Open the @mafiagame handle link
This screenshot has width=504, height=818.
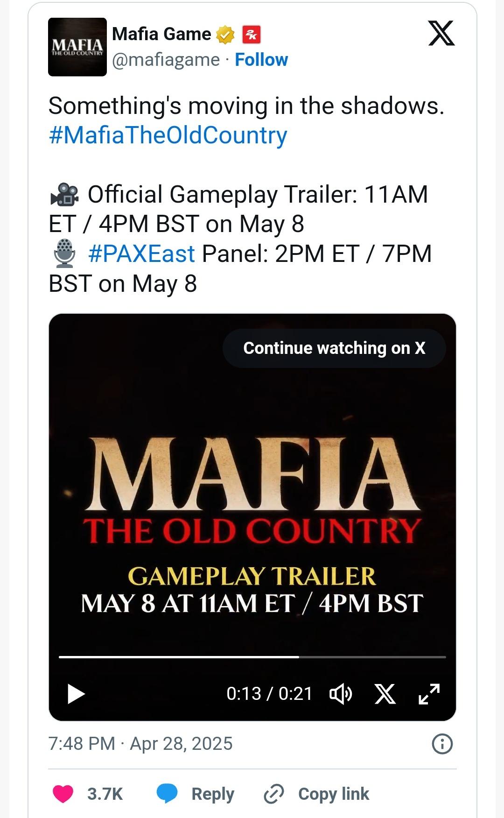(166, 60)
